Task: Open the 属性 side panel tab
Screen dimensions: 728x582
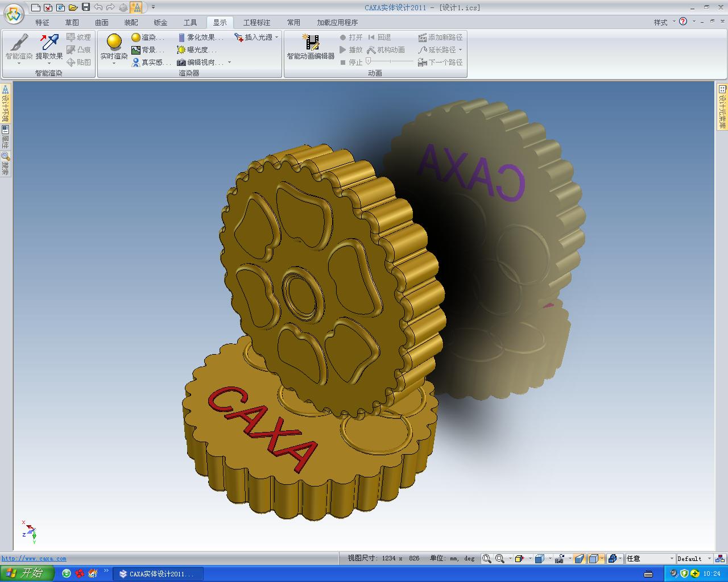Action: click(5, 137)
